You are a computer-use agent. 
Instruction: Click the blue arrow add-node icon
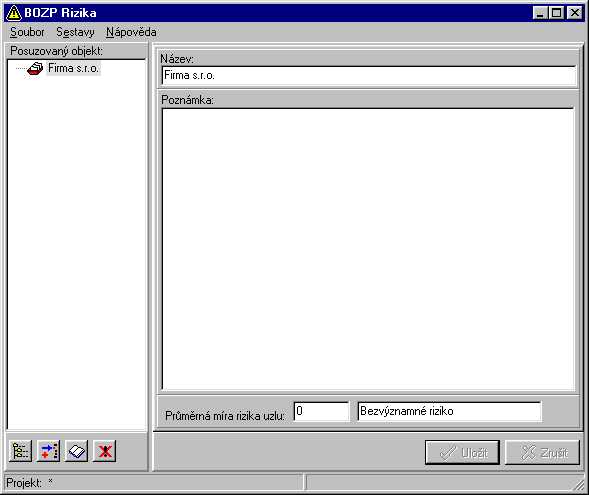pyautogui.click(x=48, y=451)
